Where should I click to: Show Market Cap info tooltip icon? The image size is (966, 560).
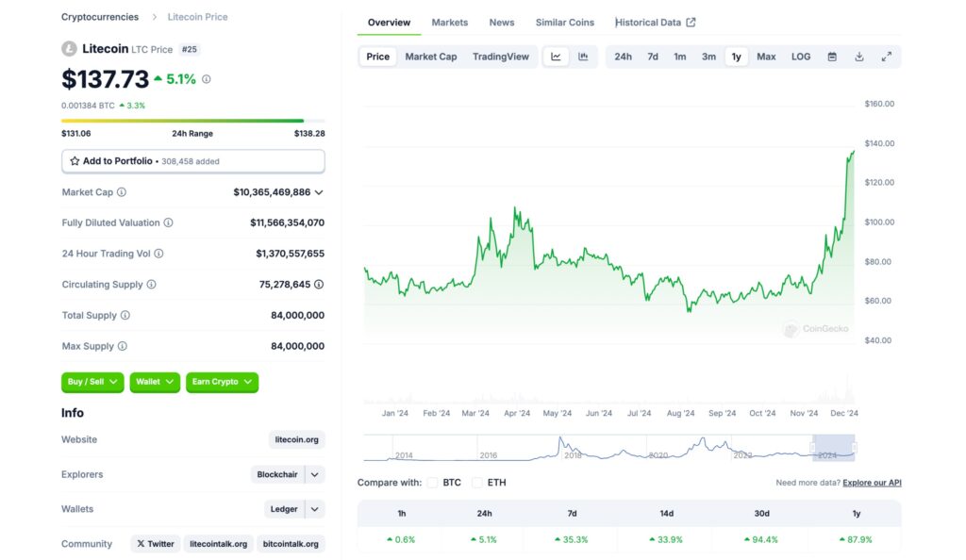(x=122, y=192)
